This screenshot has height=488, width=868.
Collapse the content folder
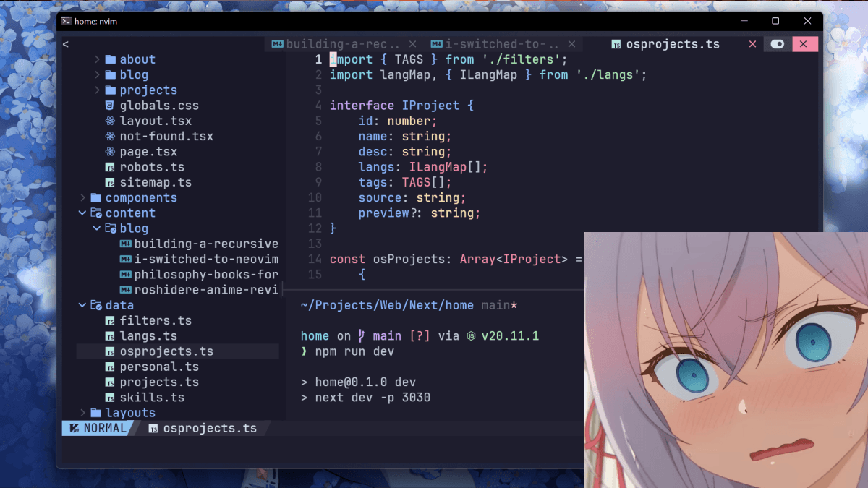coord(82,213)
